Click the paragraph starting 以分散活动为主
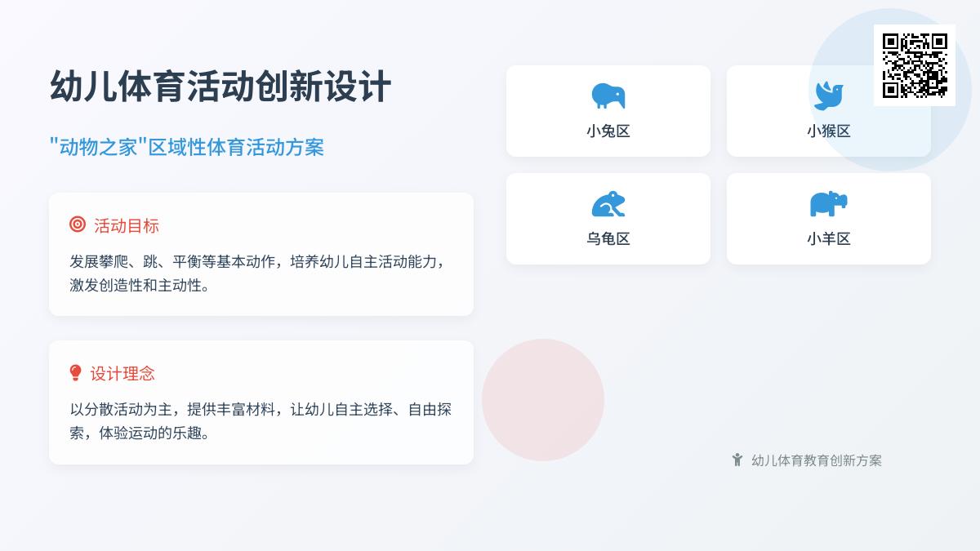 point(261,421)
